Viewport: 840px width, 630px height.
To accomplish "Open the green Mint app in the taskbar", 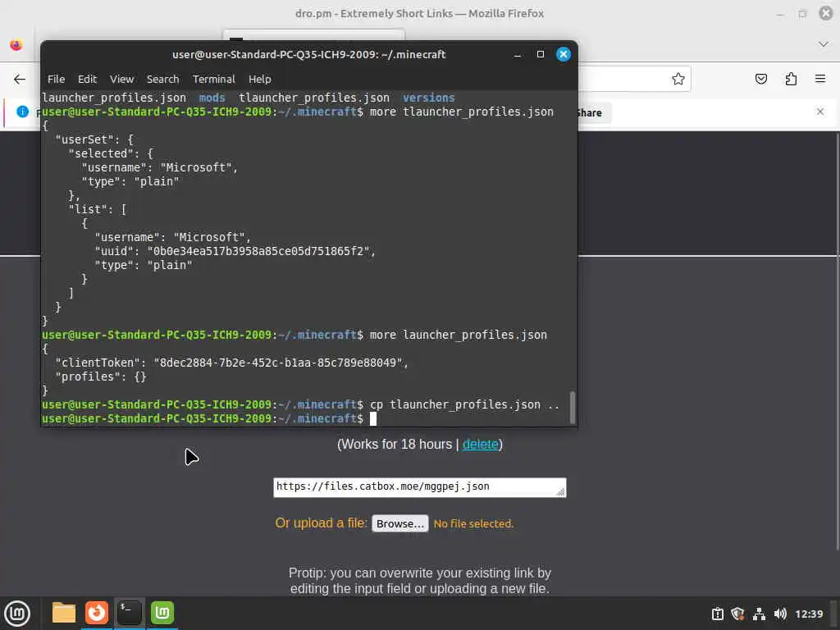I will (162, 613).
